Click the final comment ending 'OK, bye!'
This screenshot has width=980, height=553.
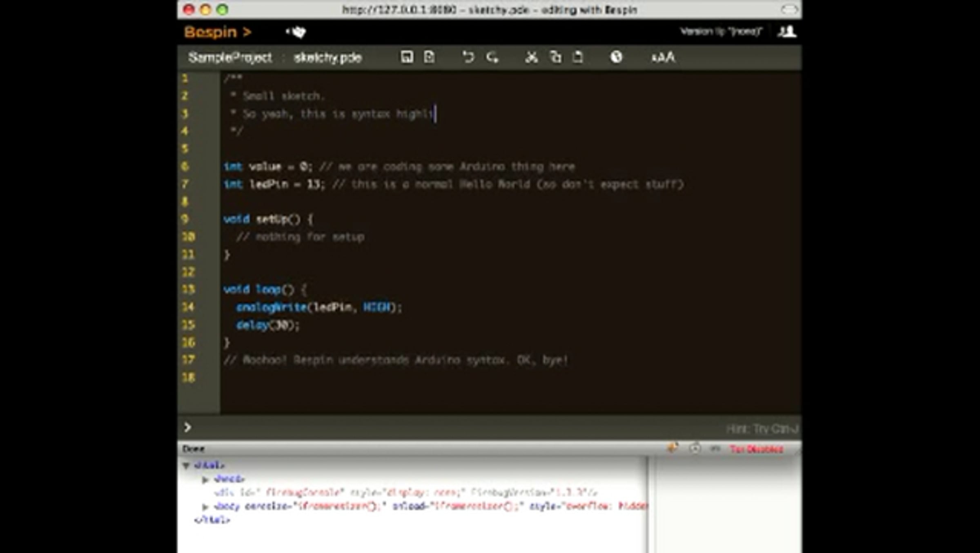(396, 360)
